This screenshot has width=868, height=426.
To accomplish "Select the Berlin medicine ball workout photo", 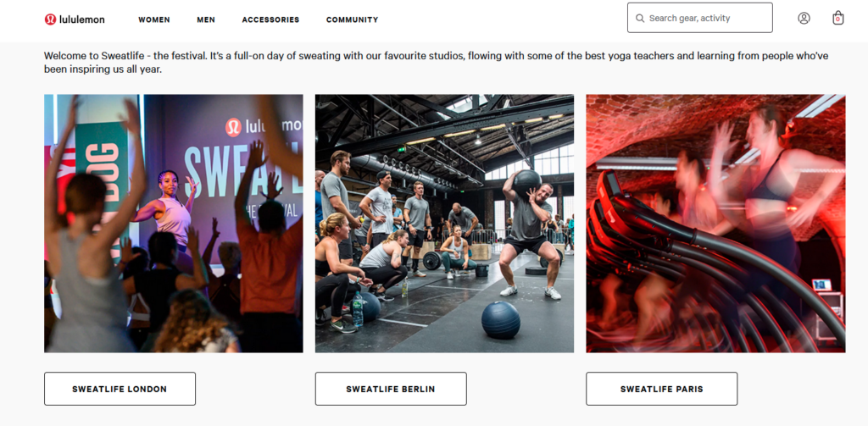I will click(444, 224).
